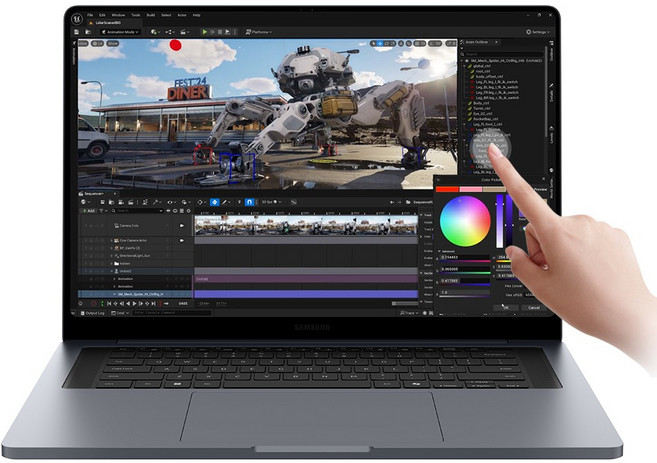Open Sequencer wrench actions menu

pyautogui.click(x=157, y=202)
